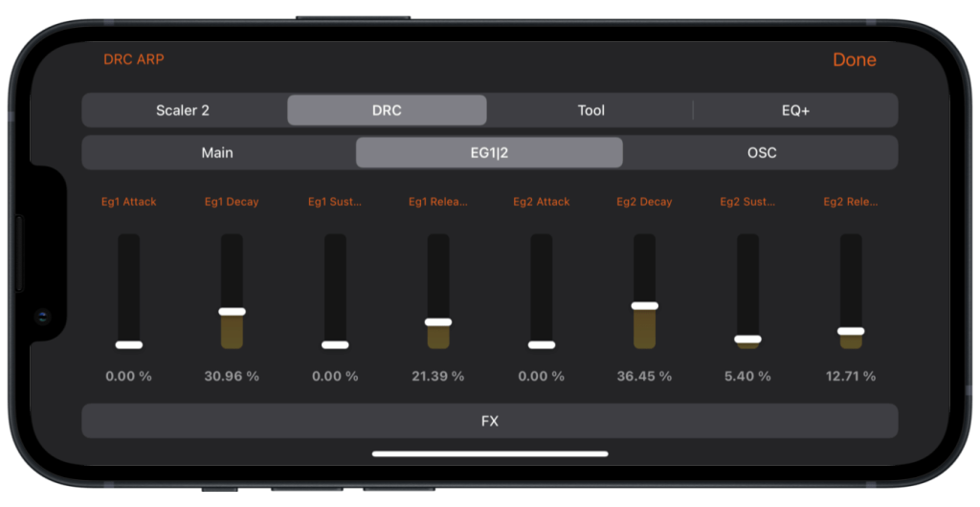Screen dimensions: 980x507
Task: Open the Tool tab
Action: pyautogui.click(x=590, y=110)
